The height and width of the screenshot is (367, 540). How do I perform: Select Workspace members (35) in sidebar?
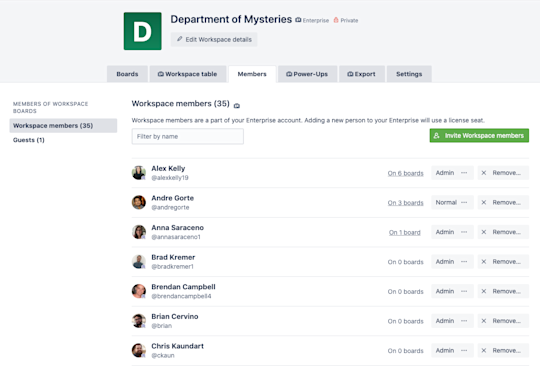pos(63,126)
